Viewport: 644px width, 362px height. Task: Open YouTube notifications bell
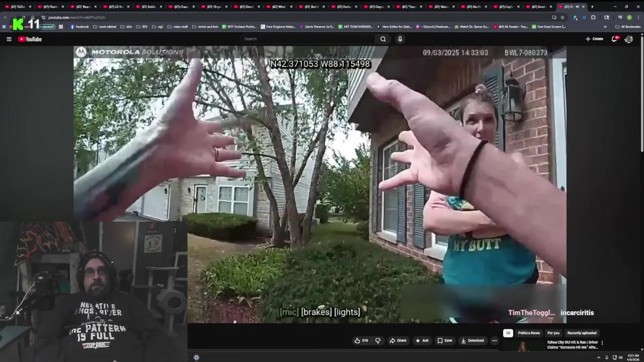pyautogui.click(x=614, y=39)
